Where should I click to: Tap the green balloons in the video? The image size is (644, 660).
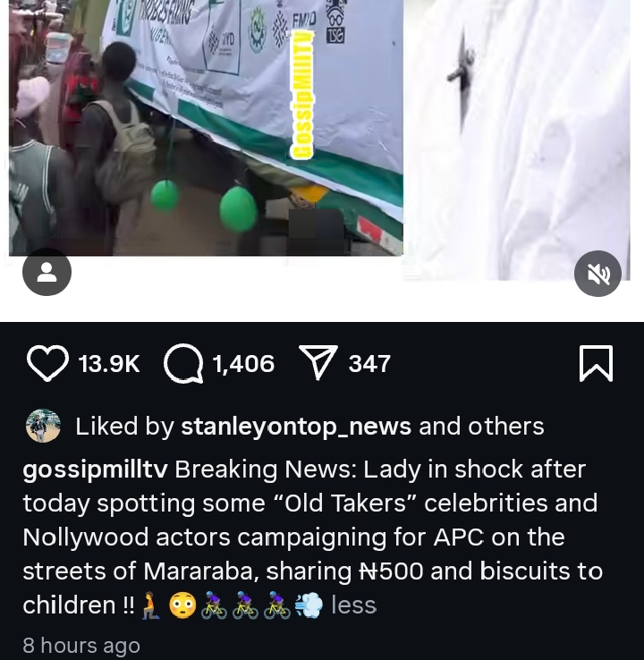(236, 207)
